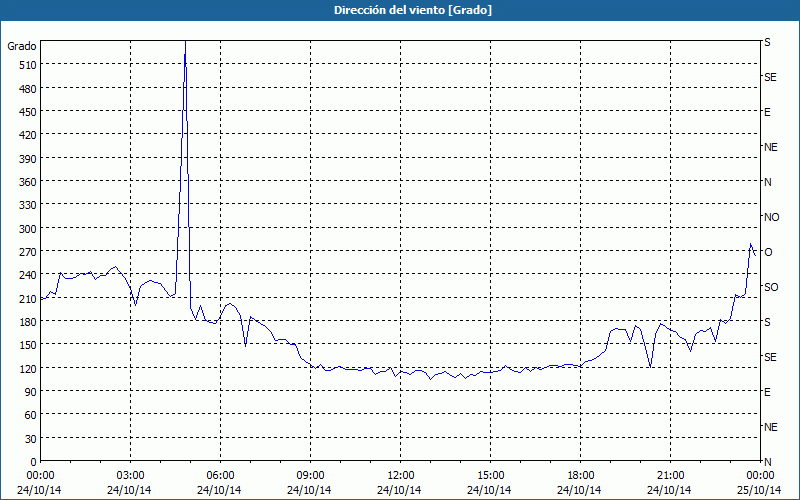Click the 300 degree axis label
This screenshot has width=800, height=500.
tap(29, 229)
